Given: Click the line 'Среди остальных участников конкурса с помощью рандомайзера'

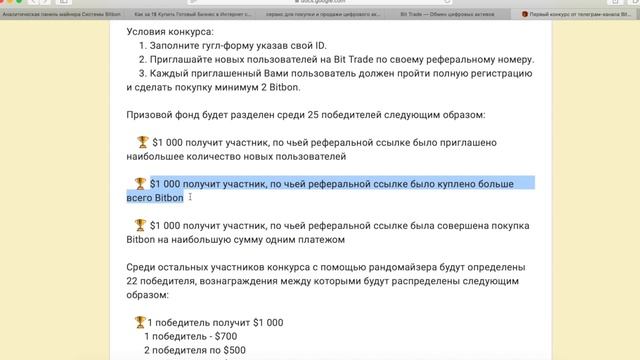Looking at the screenshot, I should (326, 267).
